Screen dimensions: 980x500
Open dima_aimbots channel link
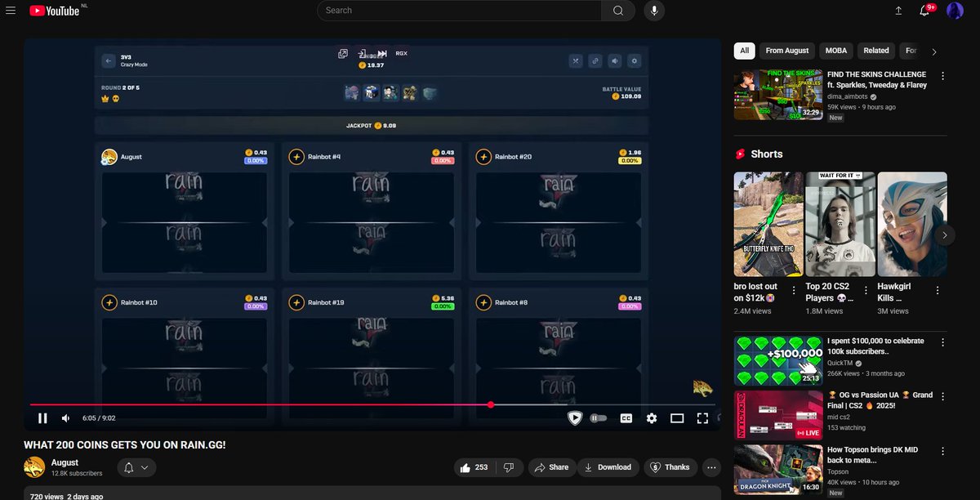(847, 96)
